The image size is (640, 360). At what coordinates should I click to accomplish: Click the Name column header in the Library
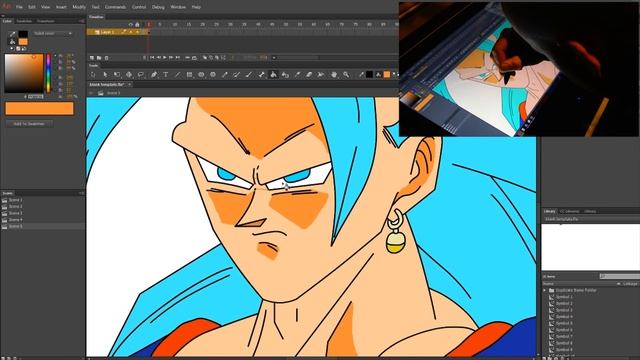[549, 284]
